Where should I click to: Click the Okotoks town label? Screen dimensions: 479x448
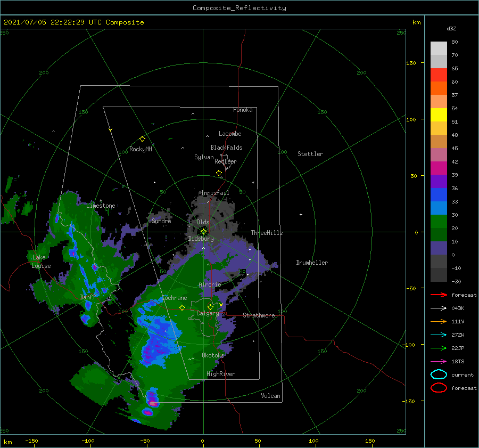tap(213, 355)
